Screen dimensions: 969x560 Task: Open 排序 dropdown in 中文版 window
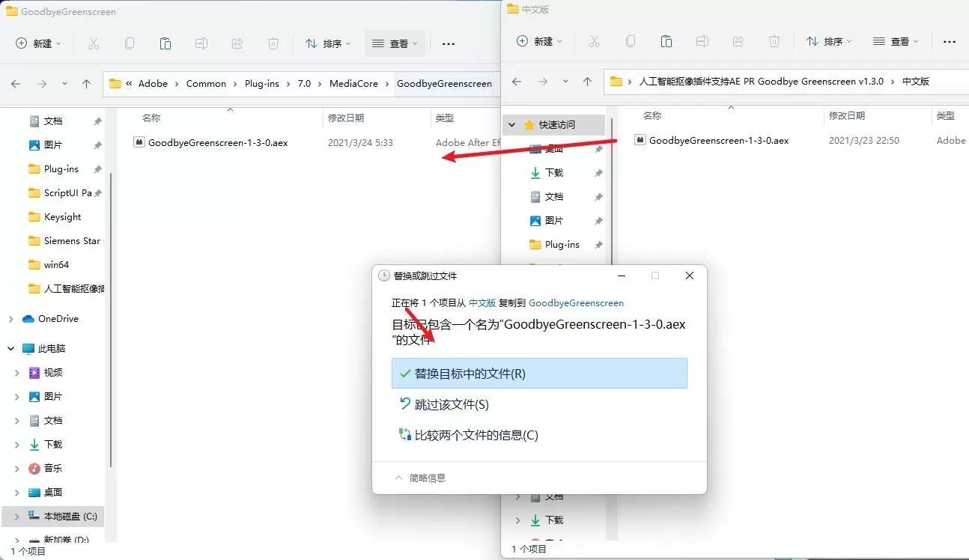point(829,41)
